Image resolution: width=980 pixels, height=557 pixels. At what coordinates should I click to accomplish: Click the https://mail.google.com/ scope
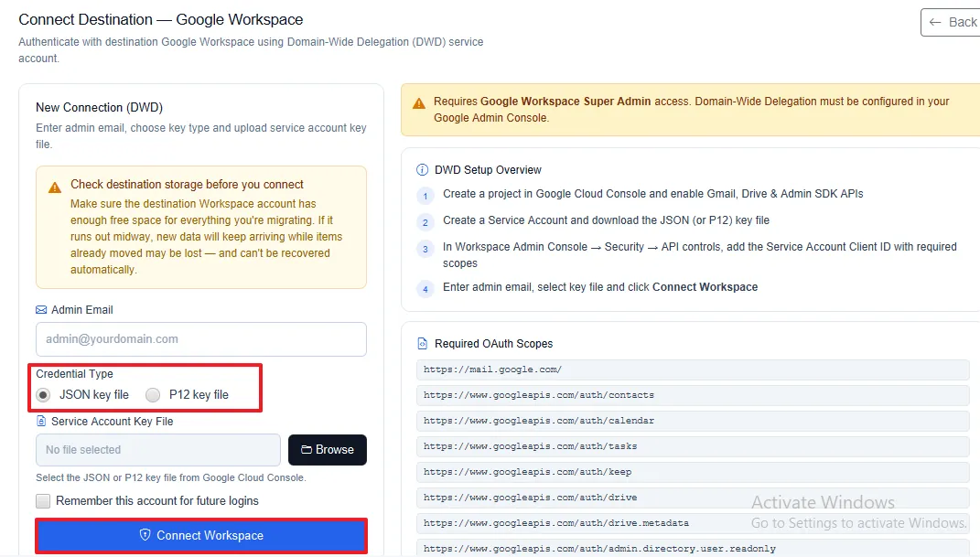point(693,370)
